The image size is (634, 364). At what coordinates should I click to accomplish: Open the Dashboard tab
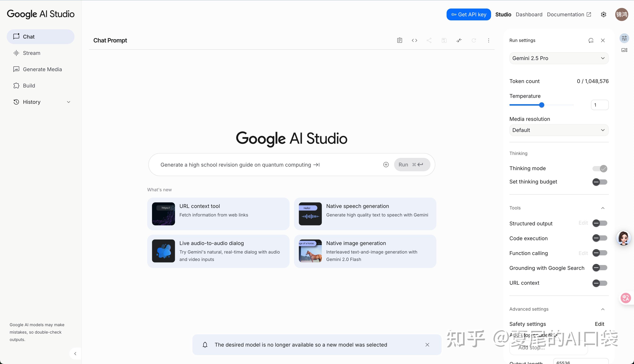click(x=529, y=14)
